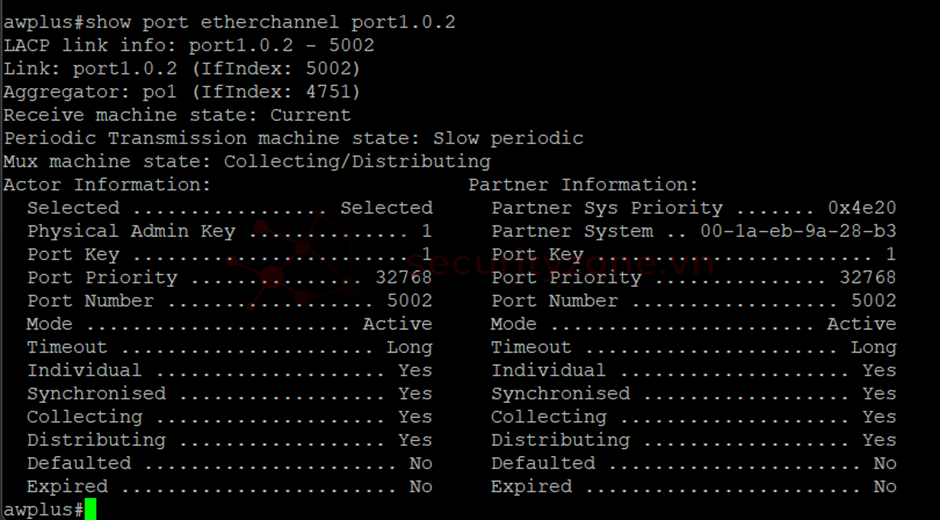Click Partner Sys Priority value 0x4e20
940x520 pixels.
(862, 208)
